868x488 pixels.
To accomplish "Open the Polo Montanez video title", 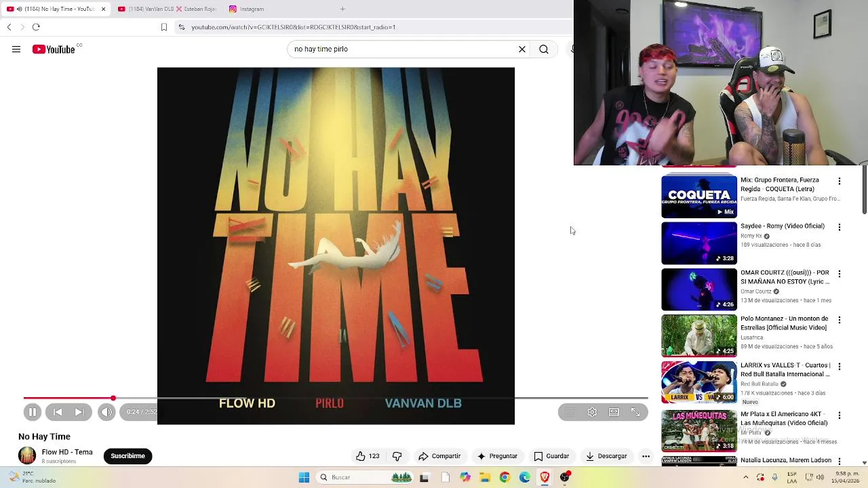I will [x=785, y=323].
